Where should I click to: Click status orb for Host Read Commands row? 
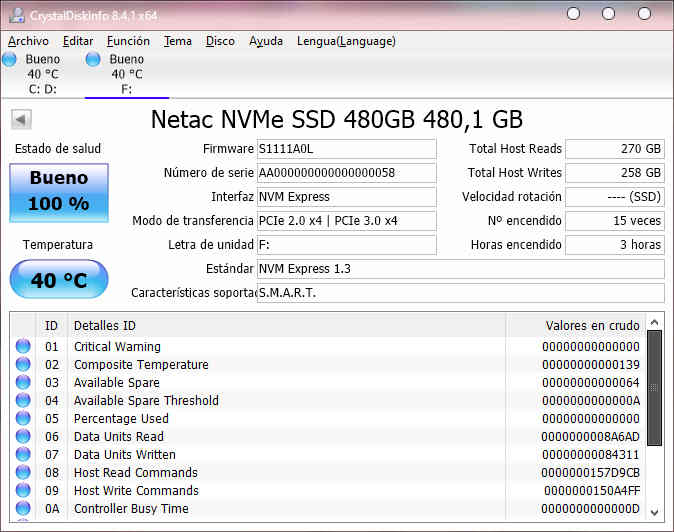coord(23,473)
